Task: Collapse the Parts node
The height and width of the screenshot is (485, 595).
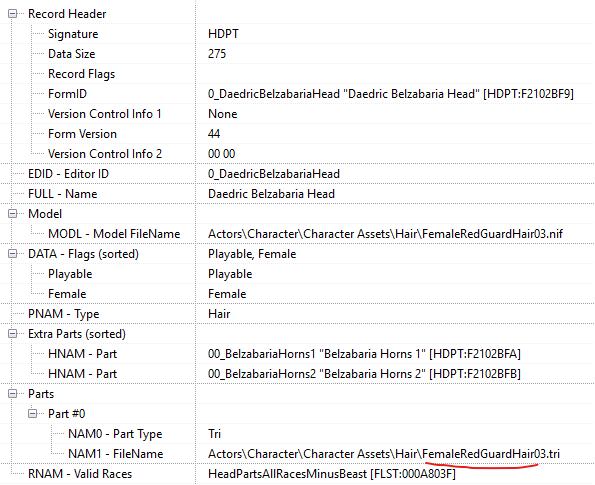Action: [13, 394]
